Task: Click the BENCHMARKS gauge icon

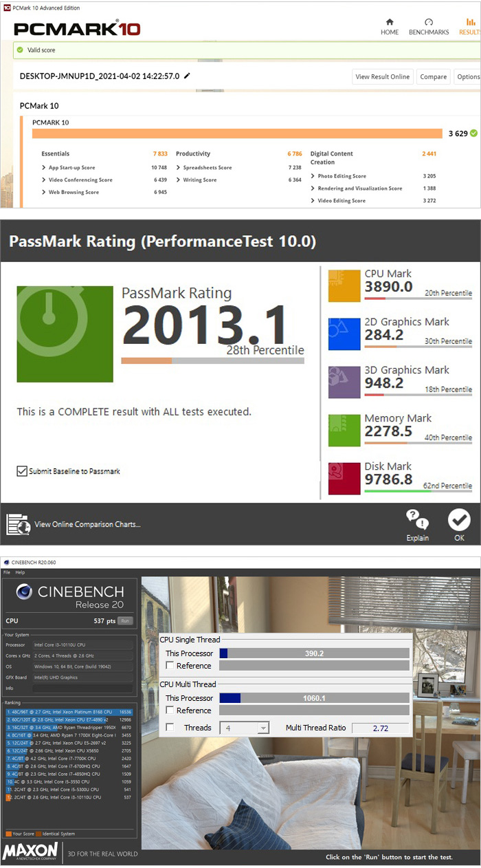Action: coord(429,22)
